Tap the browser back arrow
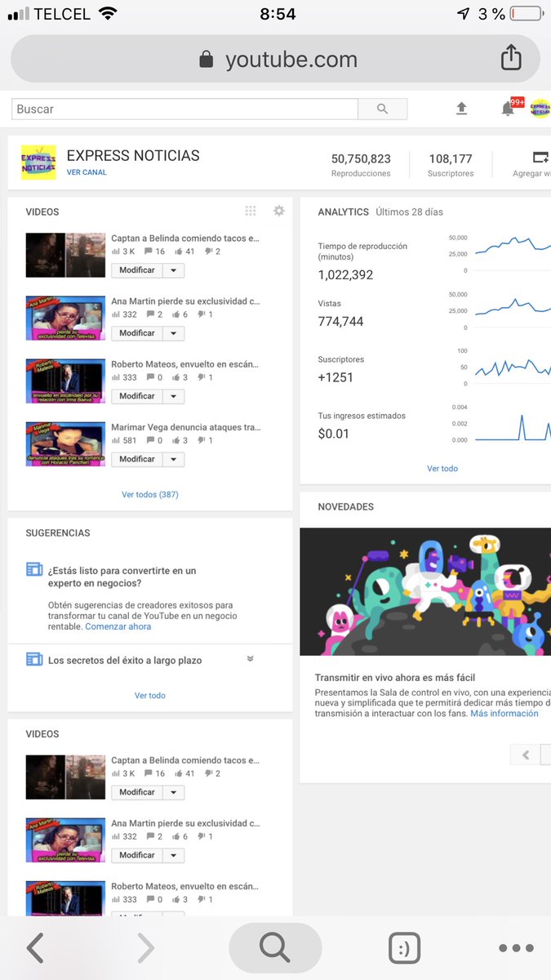 [35, 948]
